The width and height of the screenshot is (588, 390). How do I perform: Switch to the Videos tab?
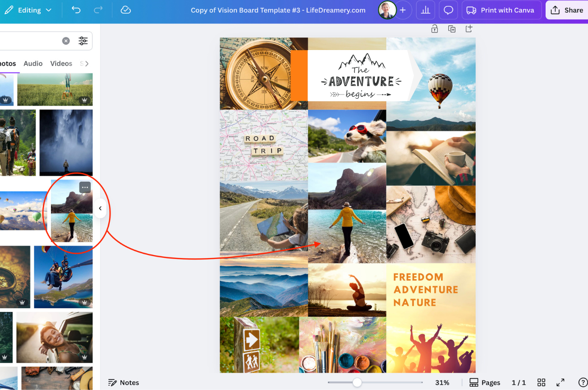pos(61,63)
